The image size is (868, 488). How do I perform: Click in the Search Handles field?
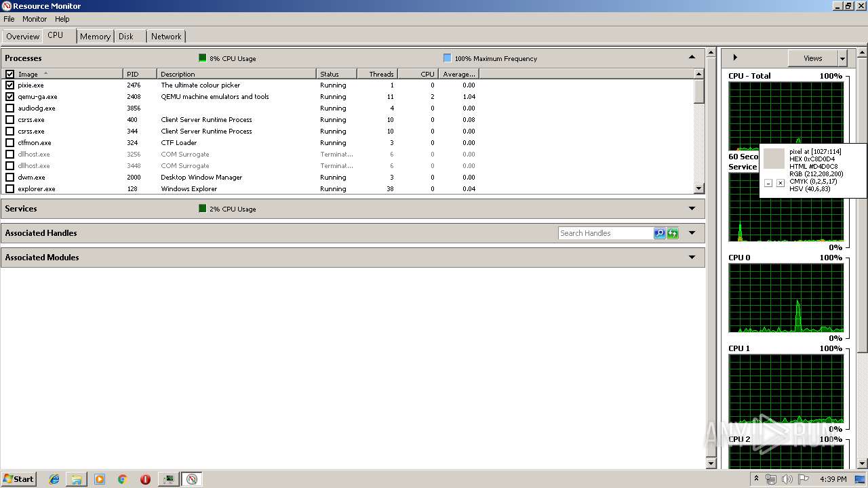606,233
